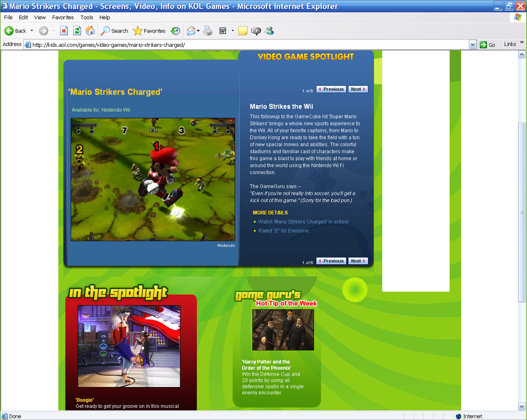The image size is (527, 420).
Task: Click the Links toolbar label
Action: pos(510,44)
